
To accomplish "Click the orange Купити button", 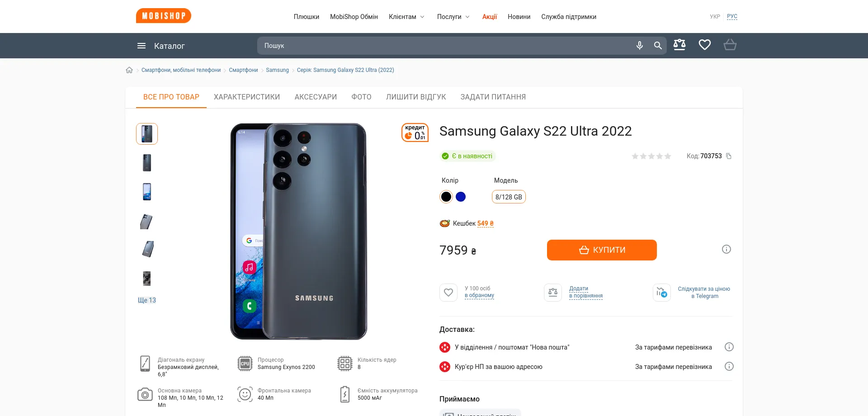I will pyautogui.click(x=602, y=250).
